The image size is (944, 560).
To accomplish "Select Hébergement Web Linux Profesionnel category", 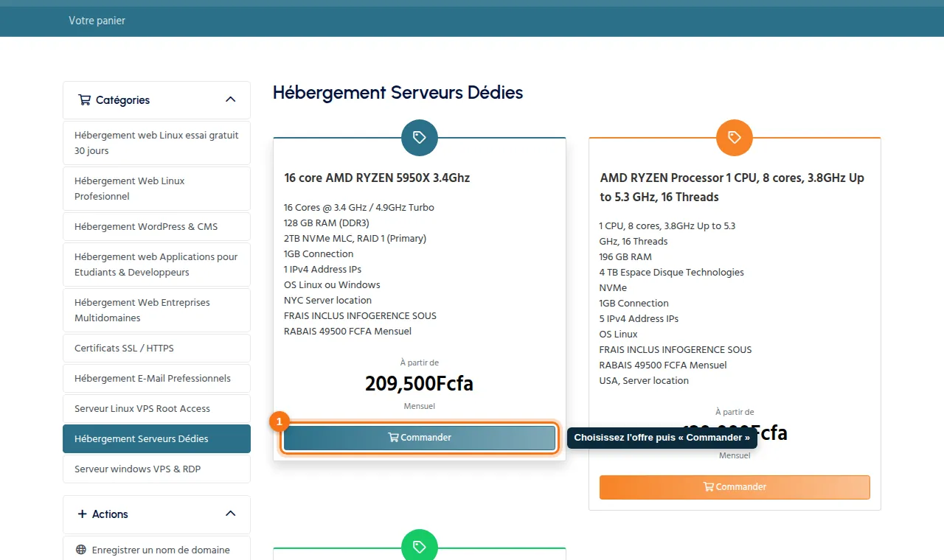I will click(x=156, y=189).
